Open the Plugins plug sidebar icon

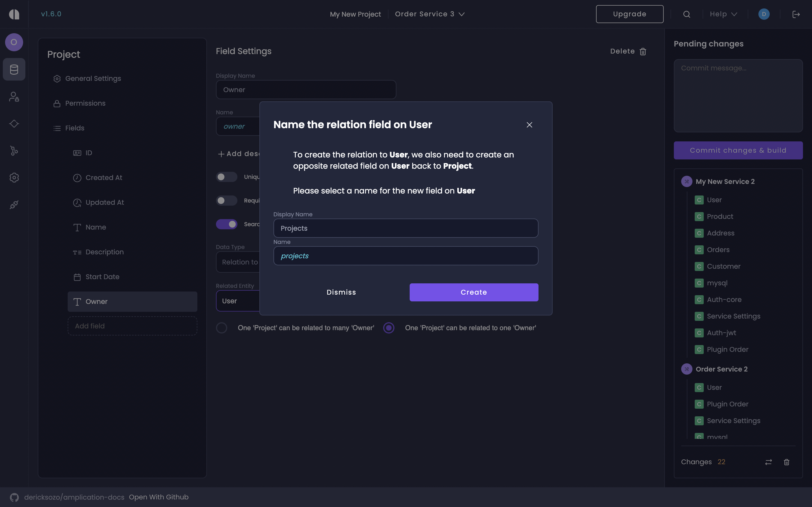pos(14,204)
